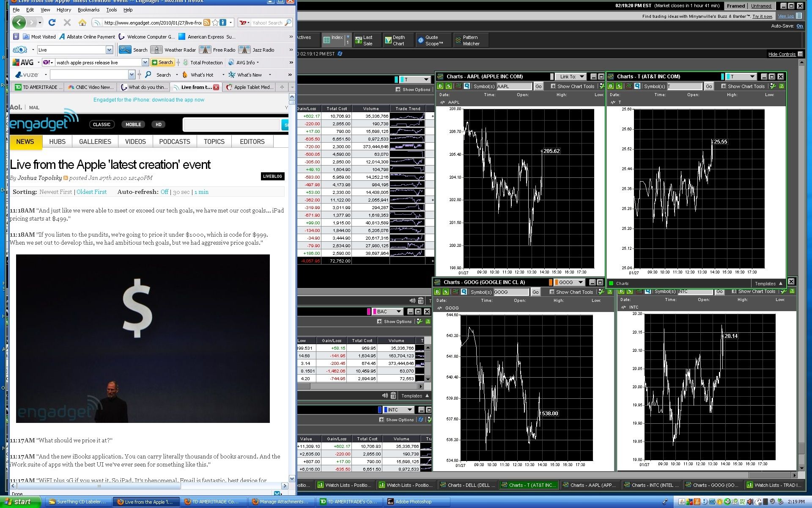Screen dimensions: 812x508
Task: Click the Firefox back arrow button
Action: point(19,22)
